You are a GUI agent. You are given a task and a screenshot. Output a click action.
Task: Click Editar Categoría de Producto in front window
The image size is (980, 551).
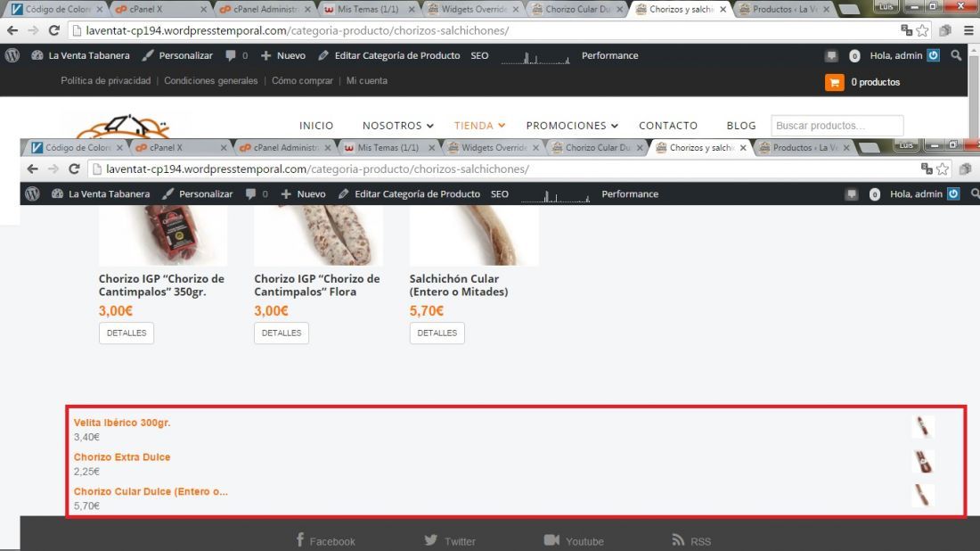coord(410,193)
